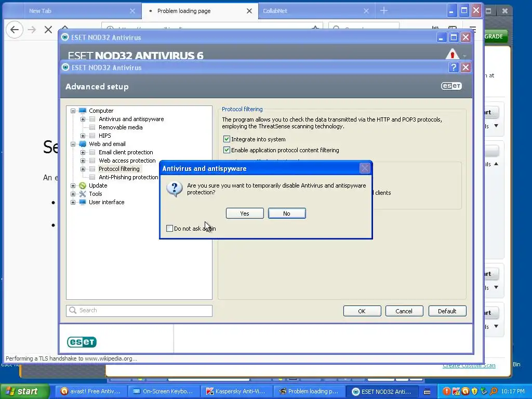Select Web access protection item

(127, 161)
